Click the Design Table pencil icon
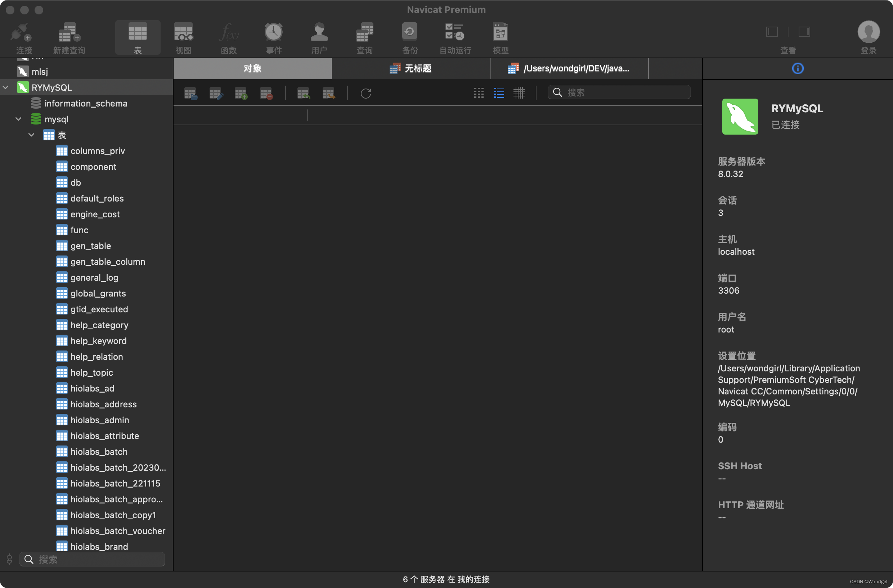This screenshot has width=893, height=588. point(216,93)
